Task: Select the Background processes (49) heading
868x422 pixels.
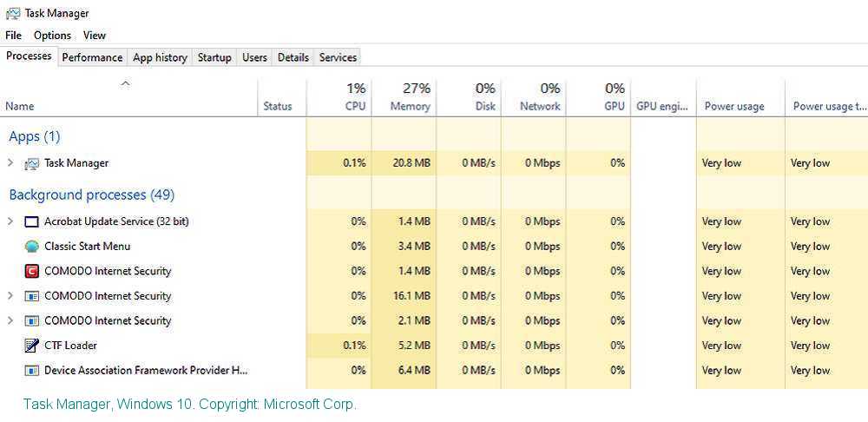Action: [92, 195]
